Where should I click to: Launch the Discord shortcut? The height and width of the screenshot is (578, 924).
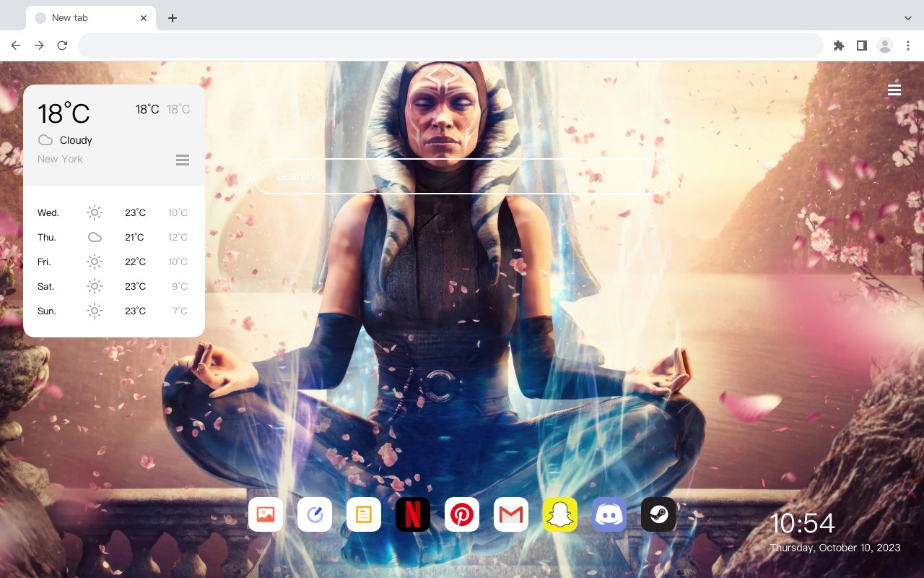click(609, 514)
